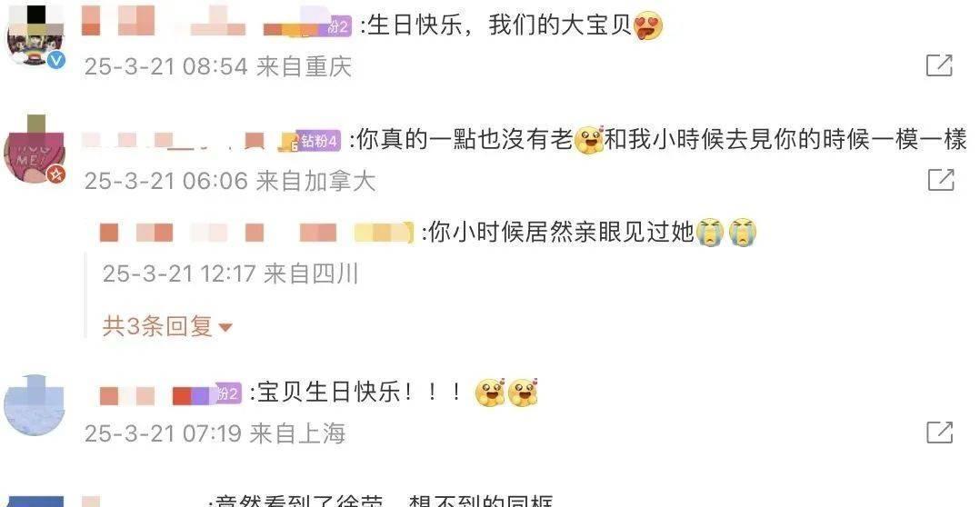
Task: Click the 钻粉4 fan badge
Action: (318, 141)
